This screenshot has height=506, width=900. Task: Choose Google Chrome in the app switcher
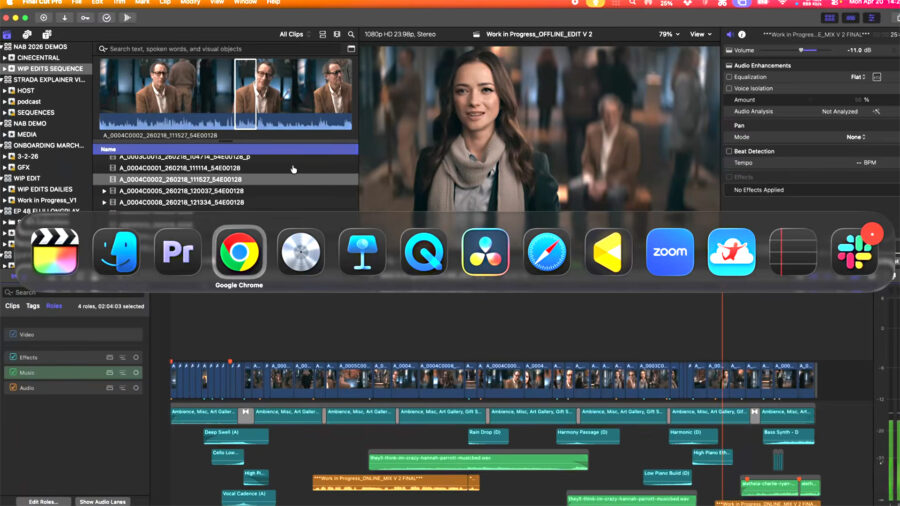click(239, 252)
